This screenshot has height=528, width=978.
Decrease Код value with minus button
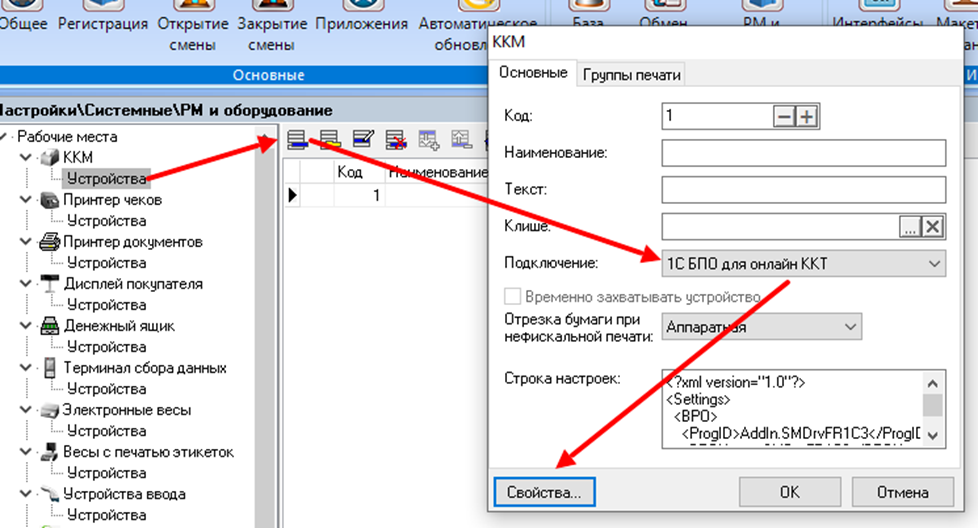(x=784, y=117)
